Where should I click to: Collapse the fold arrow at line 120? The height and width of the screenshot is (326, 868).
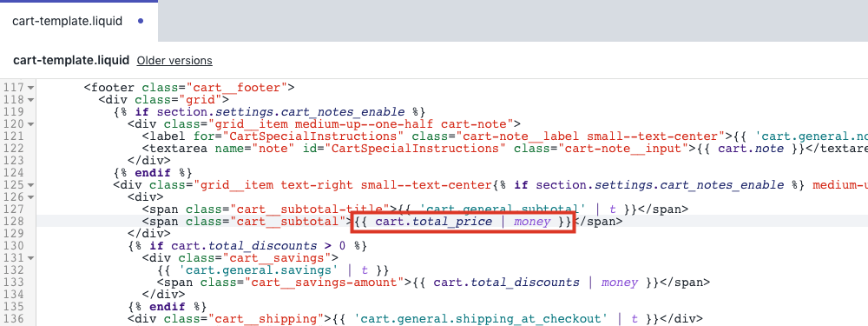pos(31,124)
